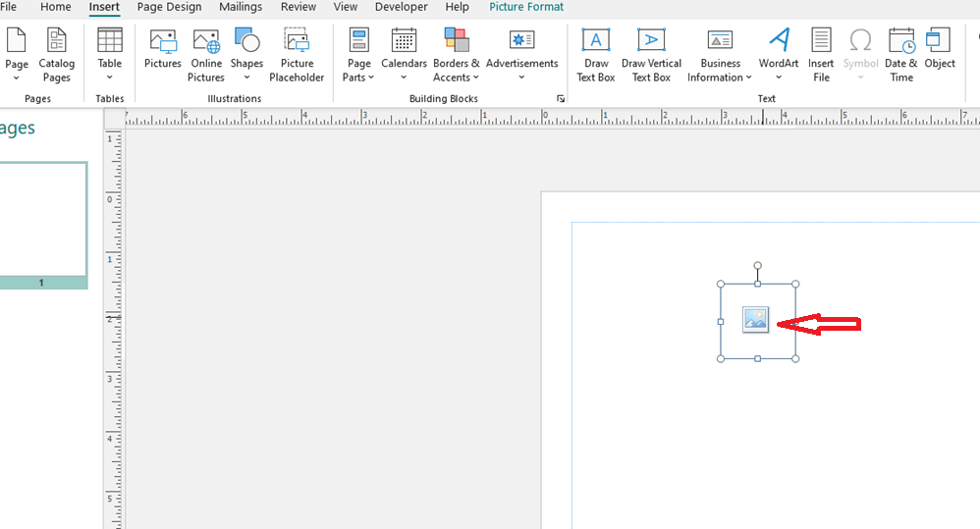Open Page Parts building blocks
The image size is (980, 529).
pyautogui.click(x=358, y=55)
